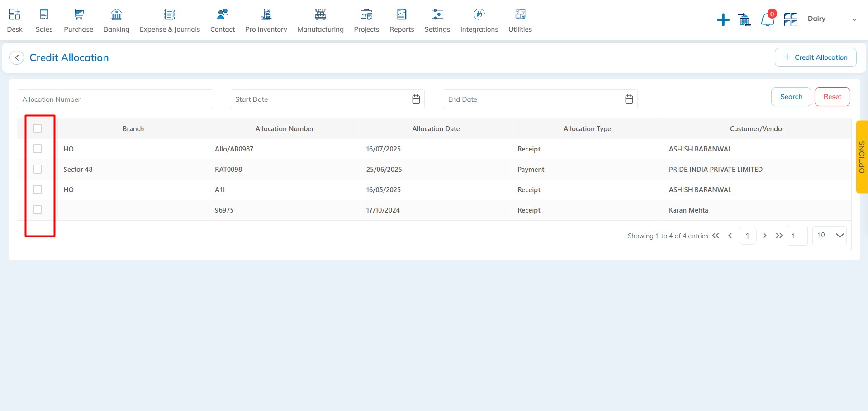Open the Utilities icon

click(x=520, y=14)
